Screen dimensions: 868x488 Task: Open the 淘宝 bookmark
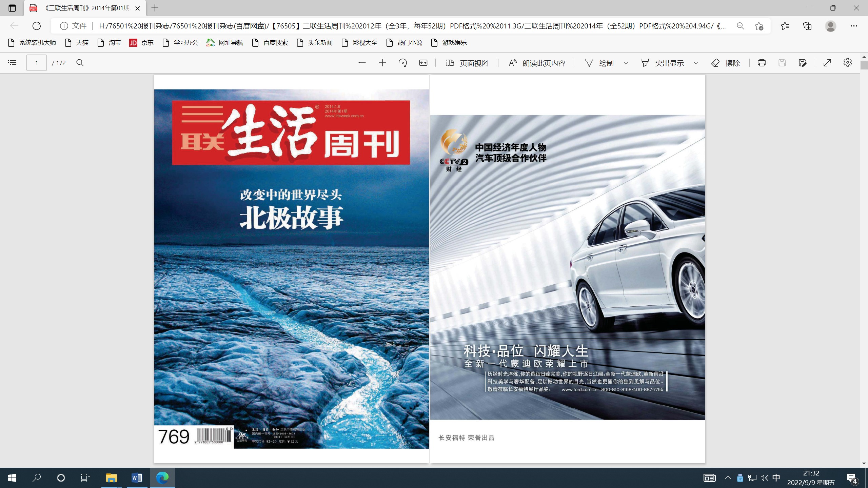coord(109,43)
